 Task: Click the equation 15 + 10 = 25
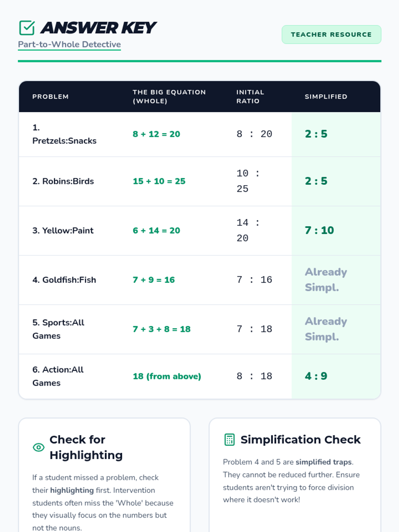[x=159, y=181]
